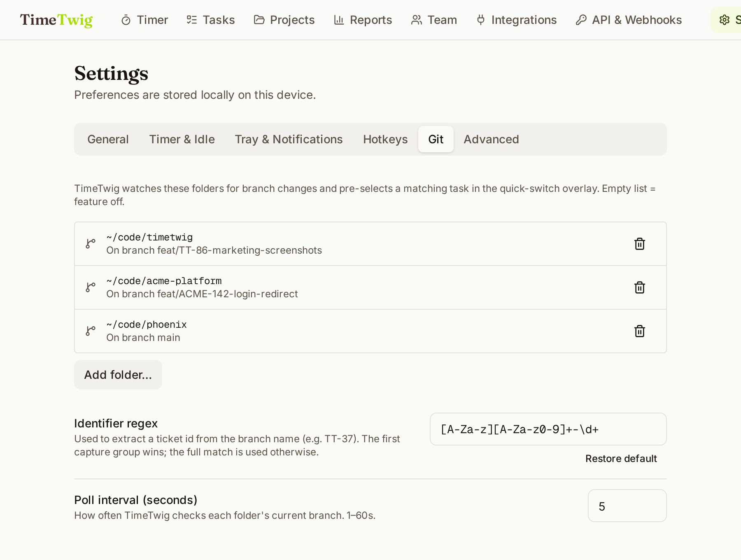The height and width of the screenshot is (560, 741).
Task: Focus the Identifier regex input field
Action: click(x=548, y=429)
